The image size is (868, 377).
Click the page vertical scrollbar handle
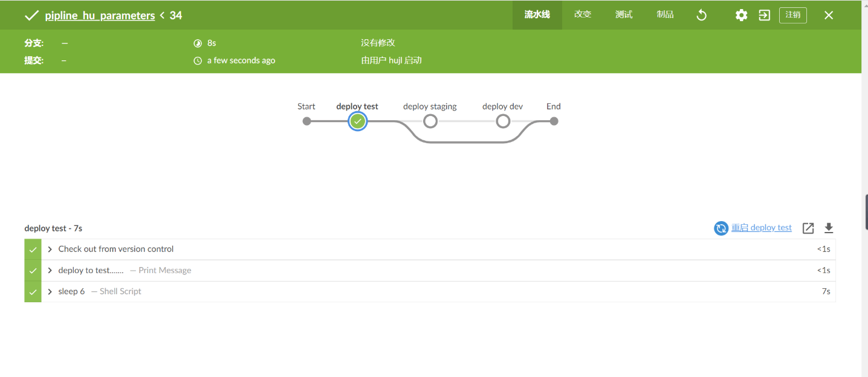[866, 212]
